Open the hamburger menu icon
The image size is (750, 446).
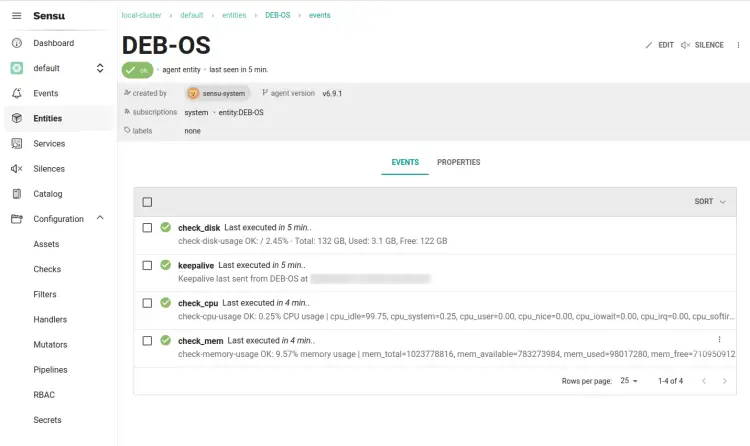click(16, 16)
